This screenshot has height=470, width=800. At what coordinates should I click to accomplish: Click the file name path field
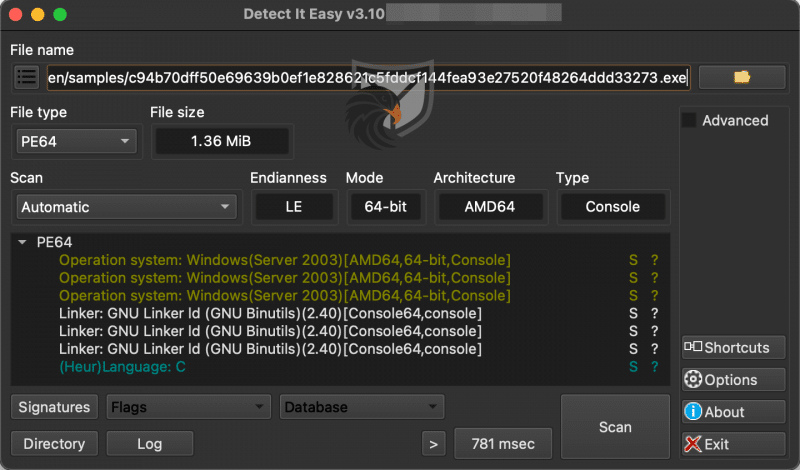tap(368, 78)
